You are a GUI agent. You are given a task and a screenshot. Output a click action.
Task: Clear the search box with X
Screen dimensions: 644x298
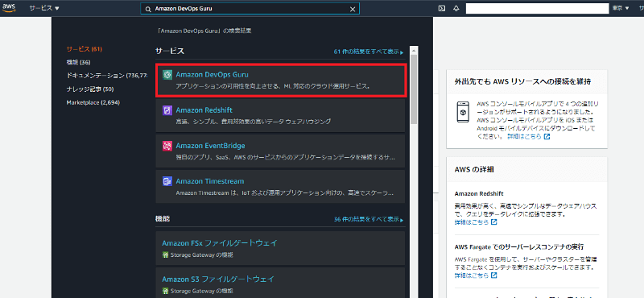(x=353, y=9)
